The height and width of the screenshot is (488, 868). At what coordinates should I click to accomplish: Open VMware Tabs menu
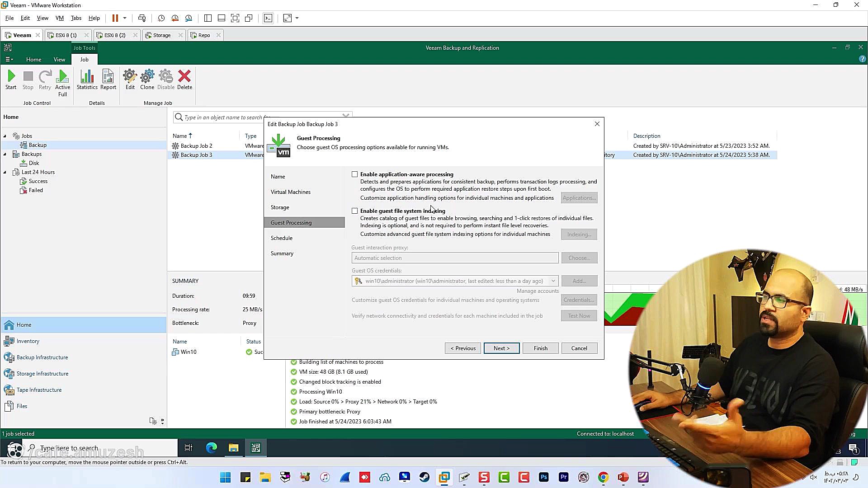(76, 18)
